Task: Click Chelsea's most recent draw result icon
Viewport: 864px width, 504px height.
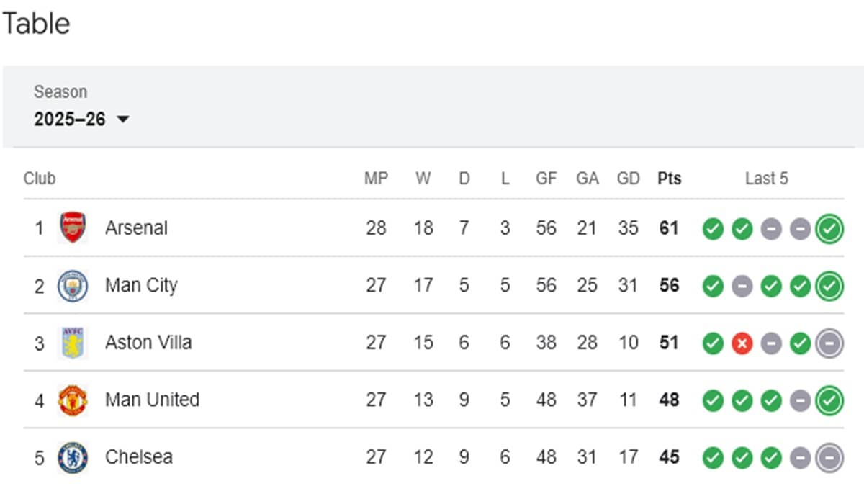Action: (829, 458)
